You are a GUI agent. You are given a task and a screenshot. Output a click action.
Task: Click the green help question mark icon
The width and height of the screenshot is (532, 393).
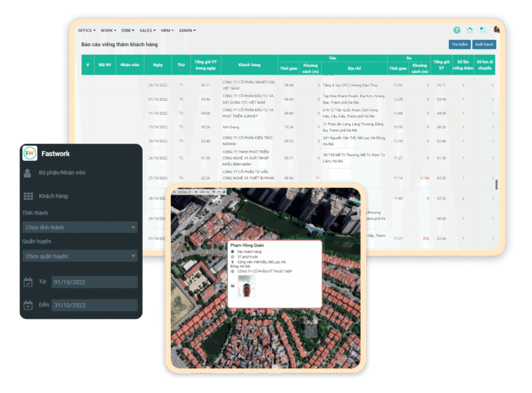(x=457, y=30)
